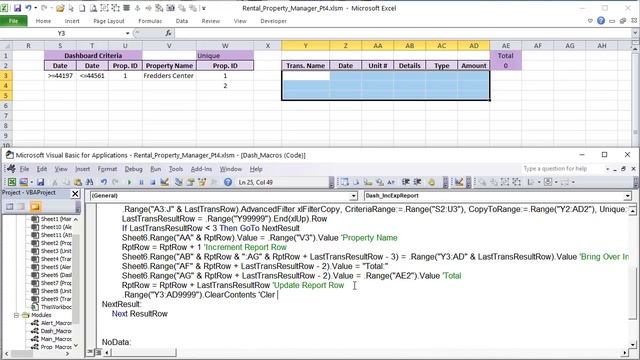This screenshot has height=360, width=640.
Task: Open VBA Insert menu
Action: 82,169
